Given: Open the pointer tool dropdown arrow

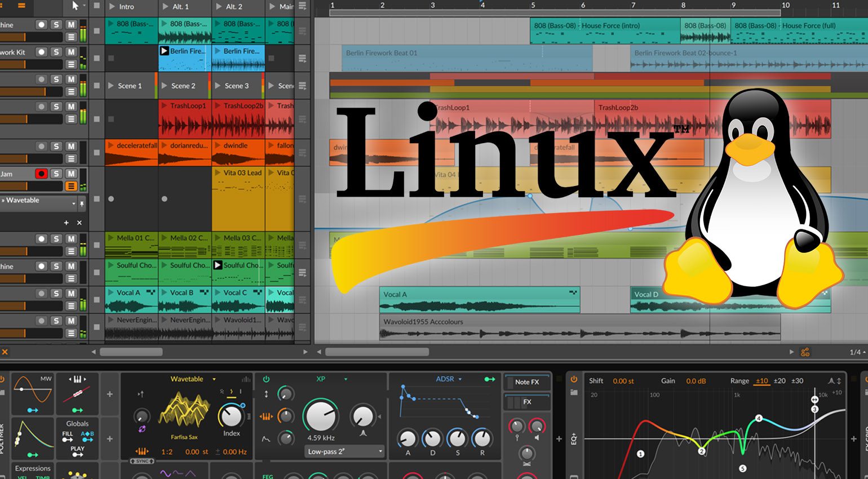Looking at the screenshot, I should pyautogui.click(x=85, y=6).
